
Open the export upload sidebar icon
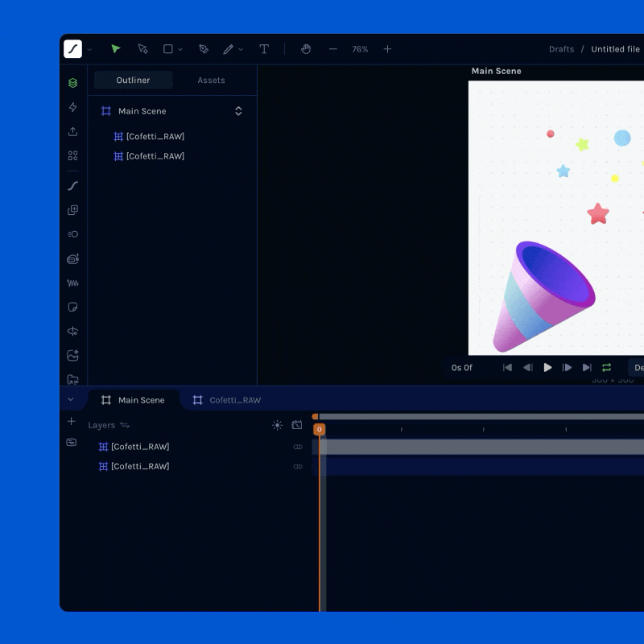(x=73, y=131)
